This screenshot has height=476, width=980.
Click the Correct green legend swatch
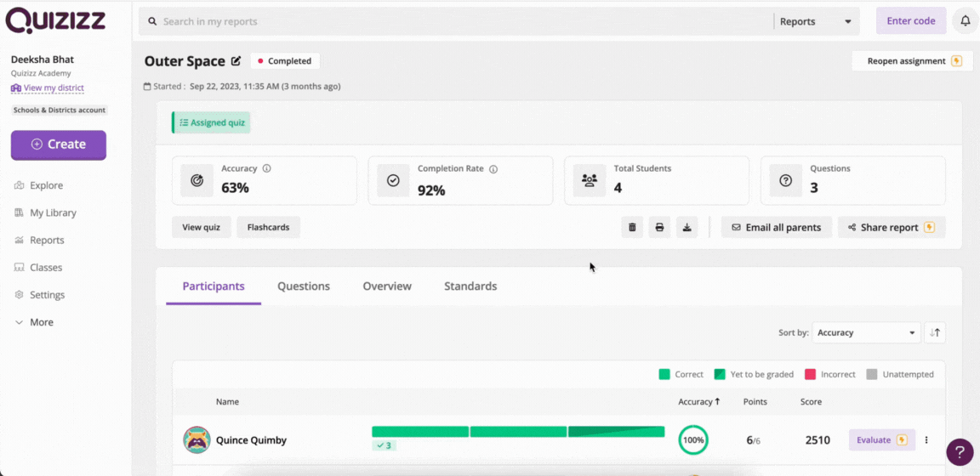pyautogui.click(x=664, y=375)
